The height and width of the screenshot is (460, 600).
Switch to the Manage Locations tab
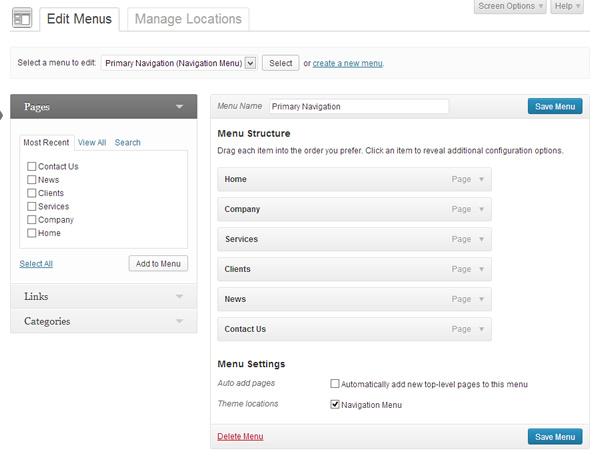point(188,19)
